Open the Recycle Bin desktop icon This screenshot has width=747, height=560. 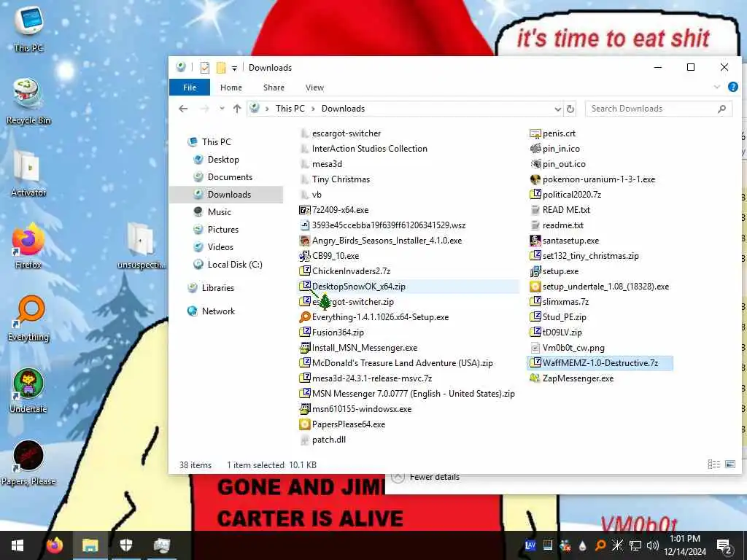tap(28, 101)
